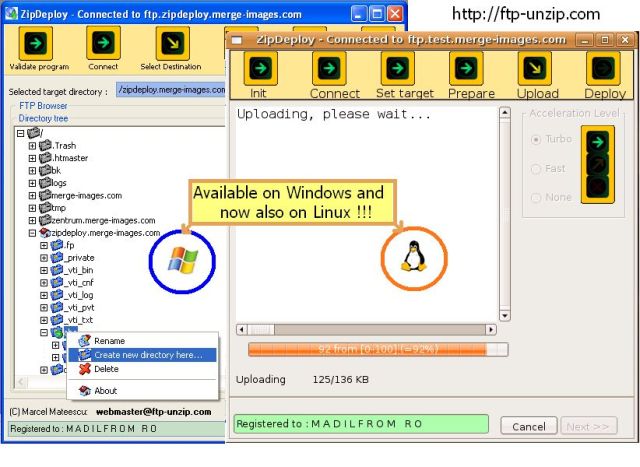Click the log vertical scrollbar down arrow

[x=505, y=316]
